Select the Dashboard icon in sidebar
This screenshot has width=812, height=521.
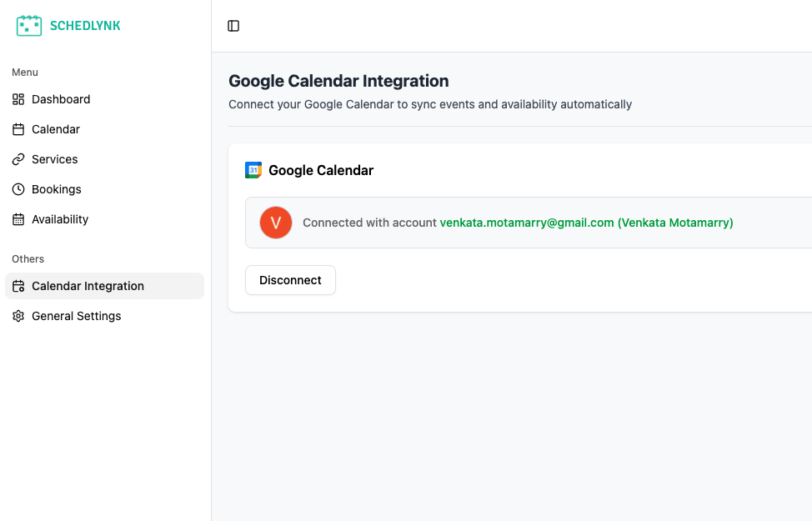[x=18, y=99]
